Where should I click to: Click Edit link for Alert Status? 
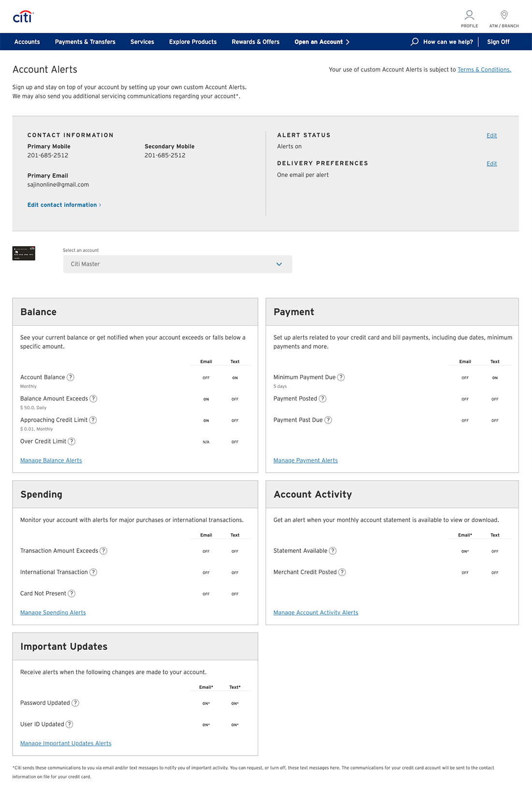(x=492, y=135)
